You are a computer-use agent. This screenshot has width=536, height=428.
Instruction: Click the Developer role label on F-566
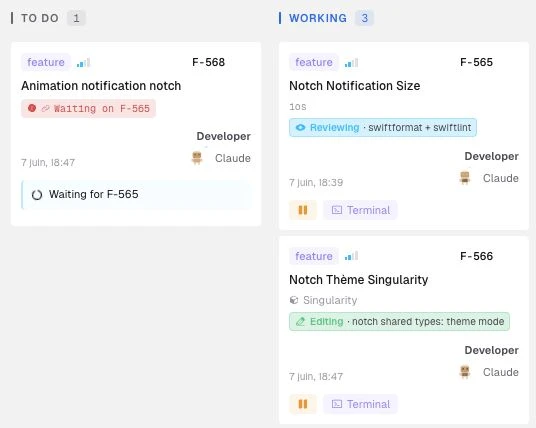click(x=492, y=350)
